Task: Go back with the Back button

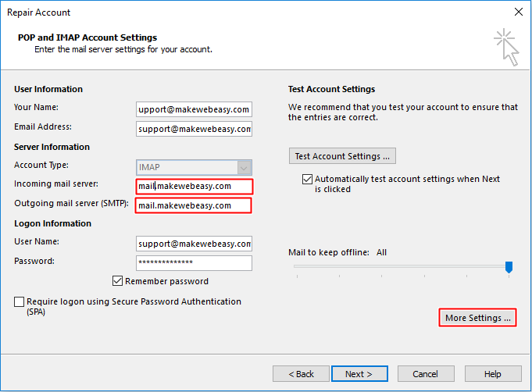Action: coord(299,374)
